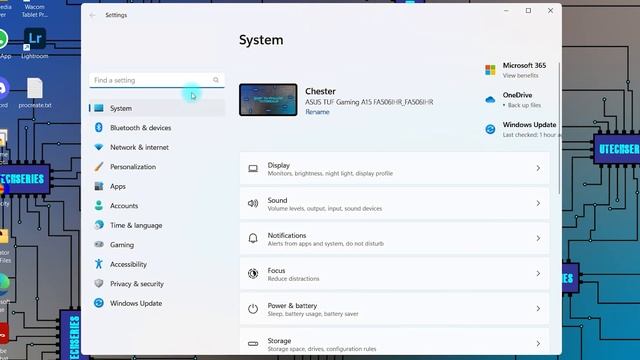The width and height of the screenshot is (640, 360).
Task: Open the Accounts category label
Action: pyautogui.click(x=124, y=206)
